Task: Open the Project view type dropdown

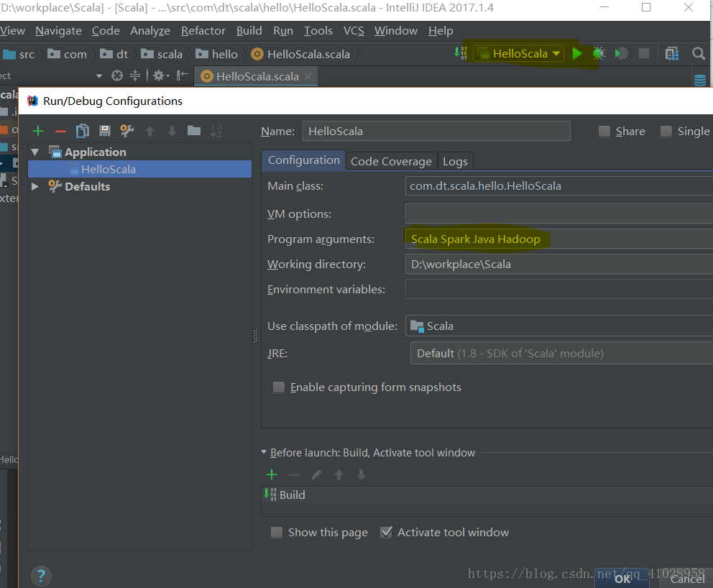Action: click(x=99, y=75)
